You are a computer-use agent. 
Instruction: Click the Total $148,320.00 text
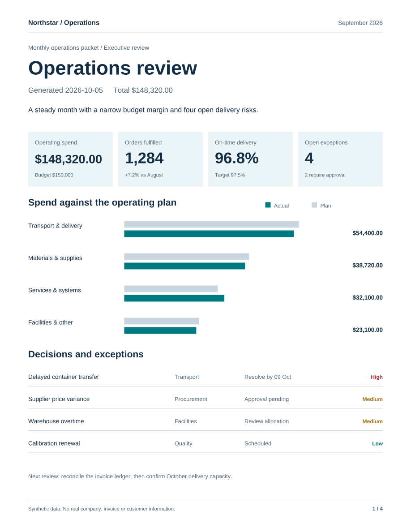143,90
